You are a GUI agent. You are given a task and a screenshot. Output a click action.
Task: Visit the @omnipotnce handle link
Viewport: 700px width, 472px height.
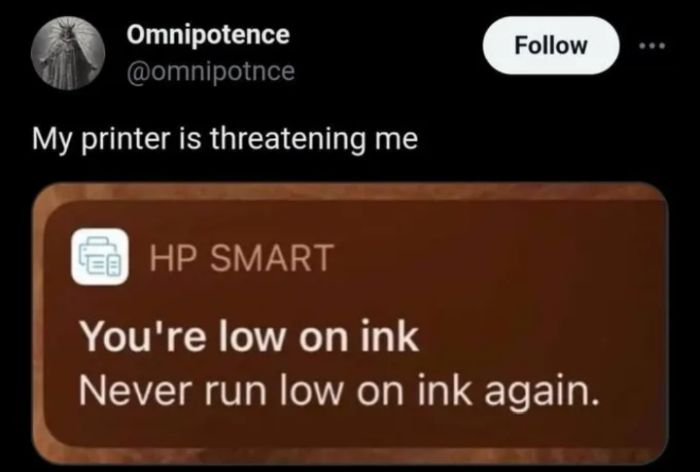coord(211,71)
